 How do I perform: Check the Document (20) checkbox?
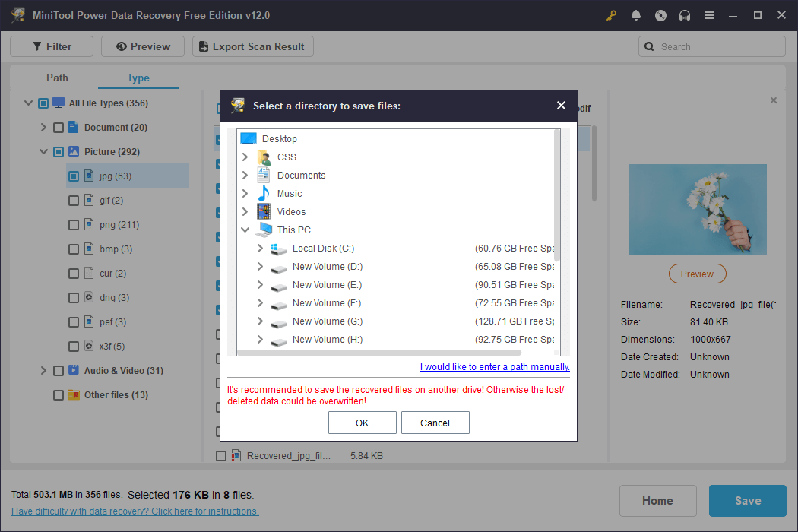point(59,128)
